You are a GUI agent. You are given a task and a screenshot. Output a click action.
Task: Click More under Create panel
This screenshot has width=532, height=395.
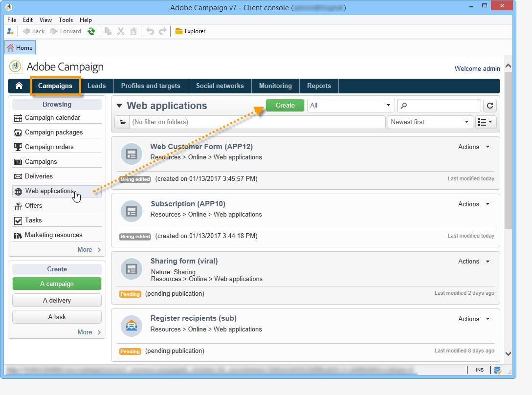point(89,332)
